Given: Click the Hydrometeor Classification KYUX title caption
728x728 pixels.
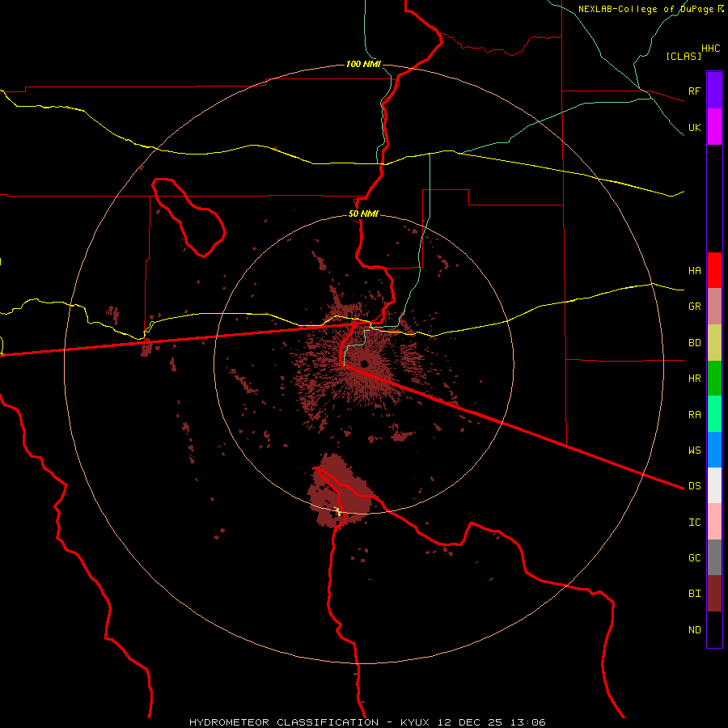Looking at the screenshot, I should [367, 722].
